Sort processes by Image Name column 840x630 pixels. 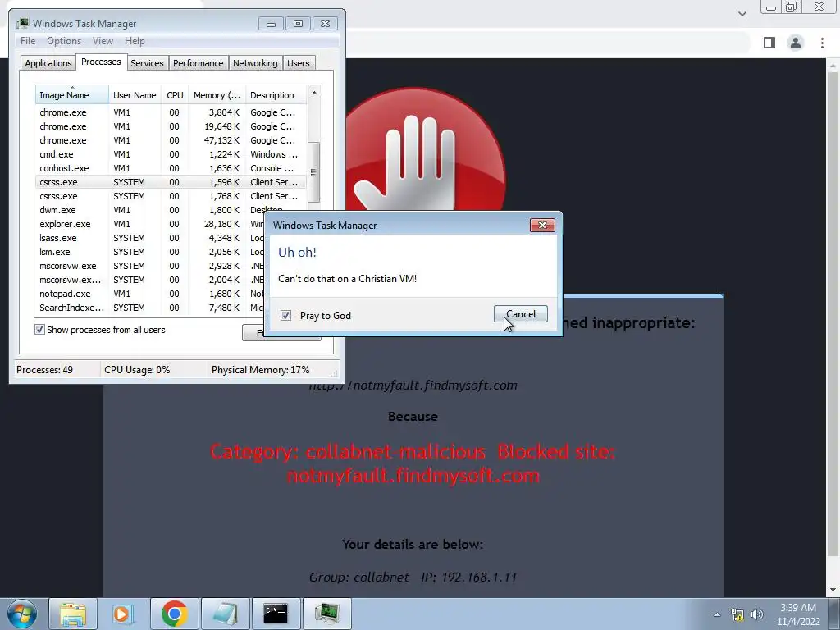(x=71, y=95)
